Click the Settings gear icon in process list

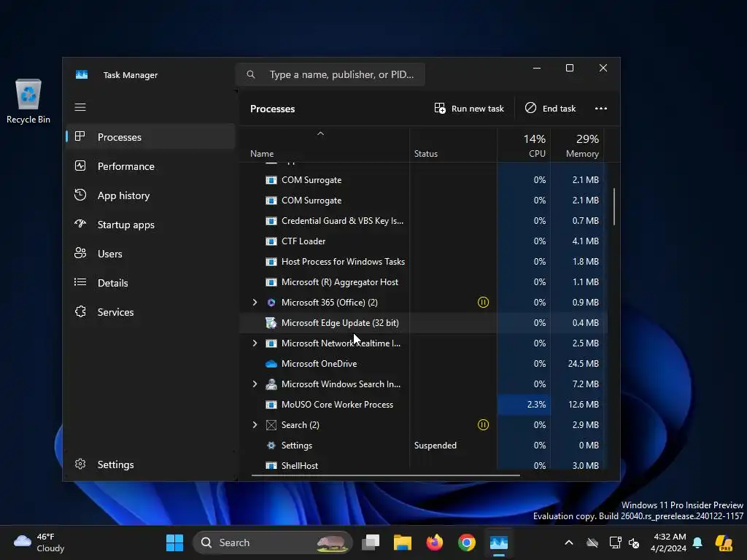coord(271,446)
